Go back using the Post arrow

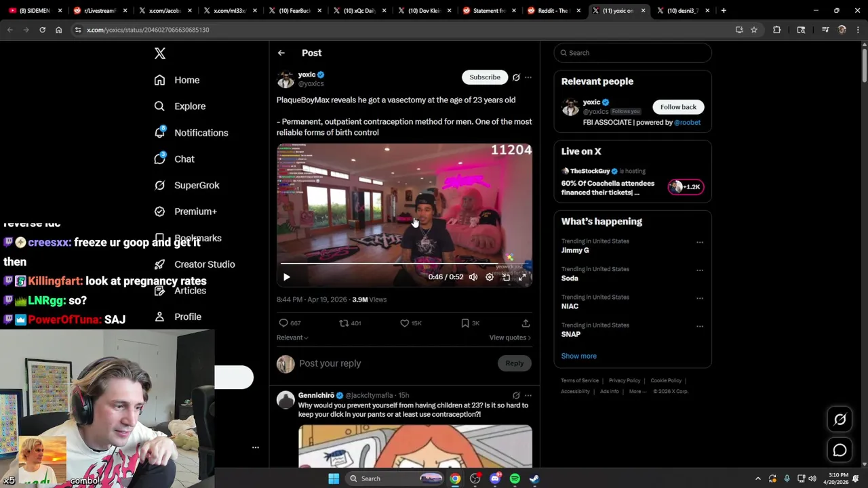(281, 53)
